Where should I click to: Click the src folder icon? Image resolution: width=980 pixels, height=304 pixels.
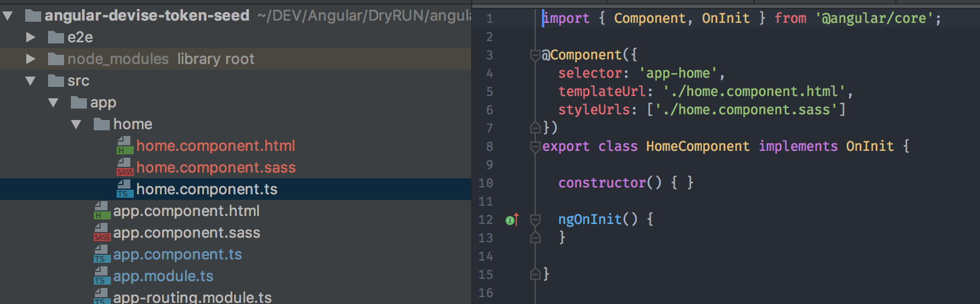click(56, 81)
